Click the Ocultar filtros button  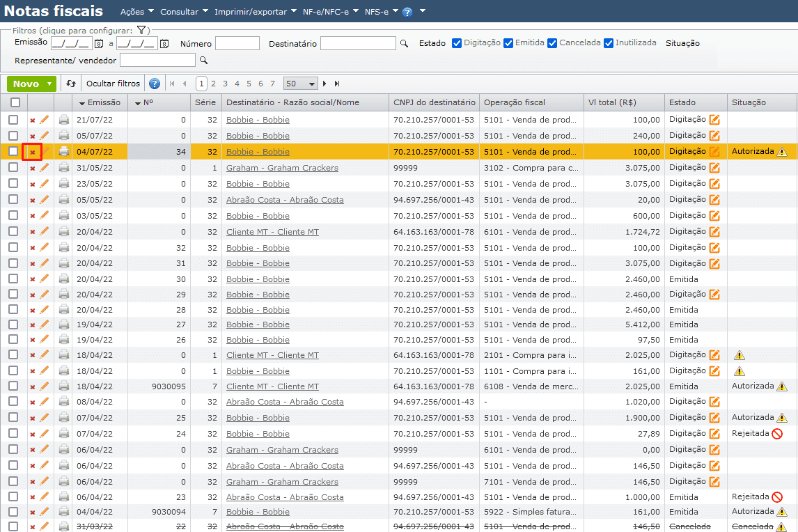(x=113, y=84)
